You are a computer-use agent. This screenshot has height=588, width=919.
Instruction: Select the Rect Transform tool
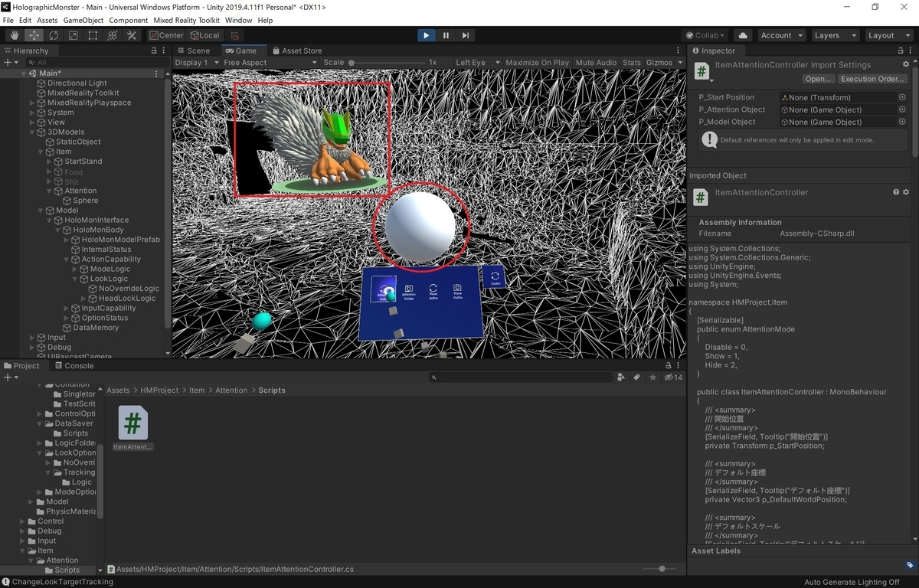[93, 35]
